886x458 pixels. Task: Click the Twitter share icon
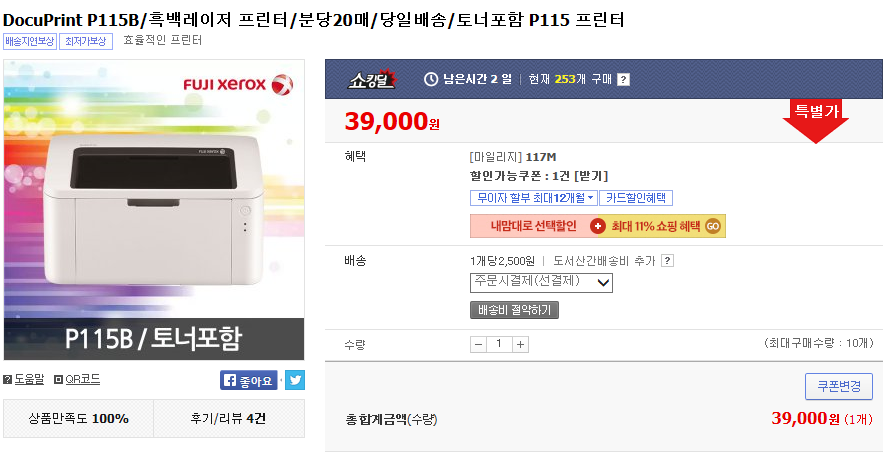pos(295,380)
